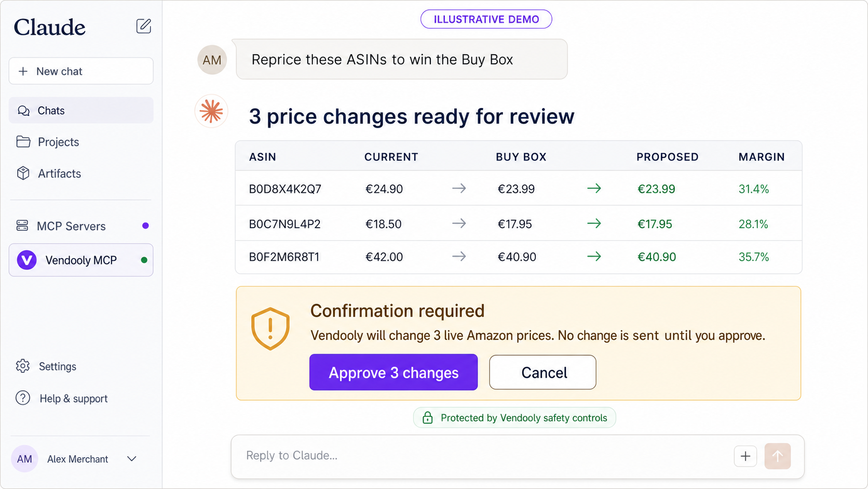The width and height of the screenshot is (868, 489).
Task: Click the 'Confirmation required' heading
Action: click(x=397, y=311)
